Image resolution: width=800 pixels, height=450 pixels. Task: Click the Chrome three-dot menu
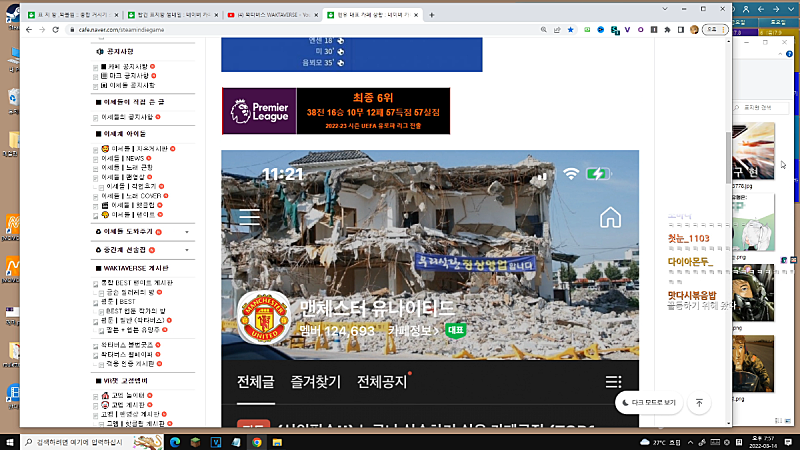(724, 30)
